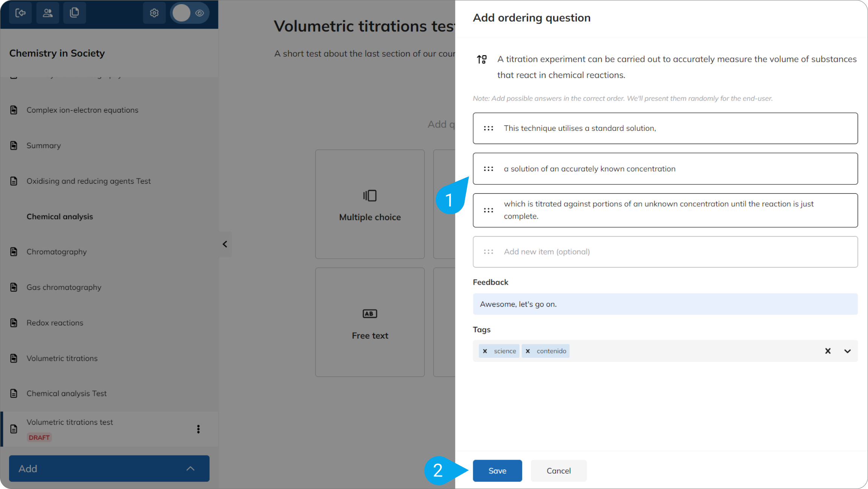
Task: Click the exit course icon in top bar
Action: coord(20,13)
